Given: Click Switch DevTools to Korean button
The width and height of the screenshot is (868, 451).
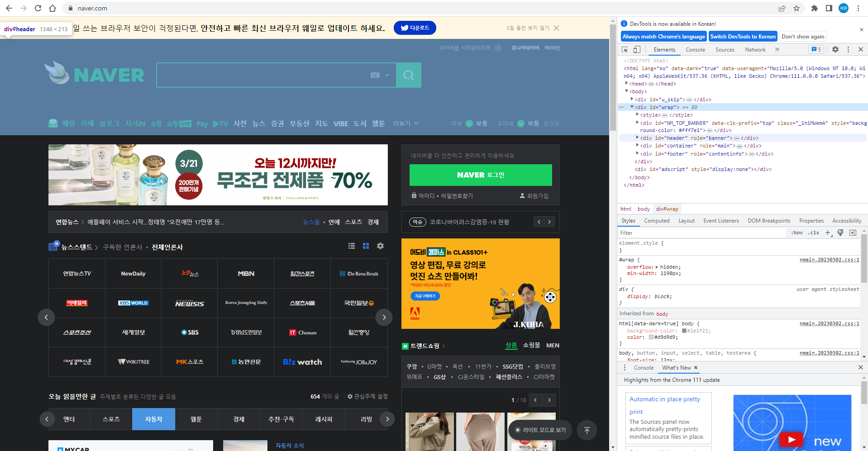Looking at the screenshot, I should (x=743, y=37).
